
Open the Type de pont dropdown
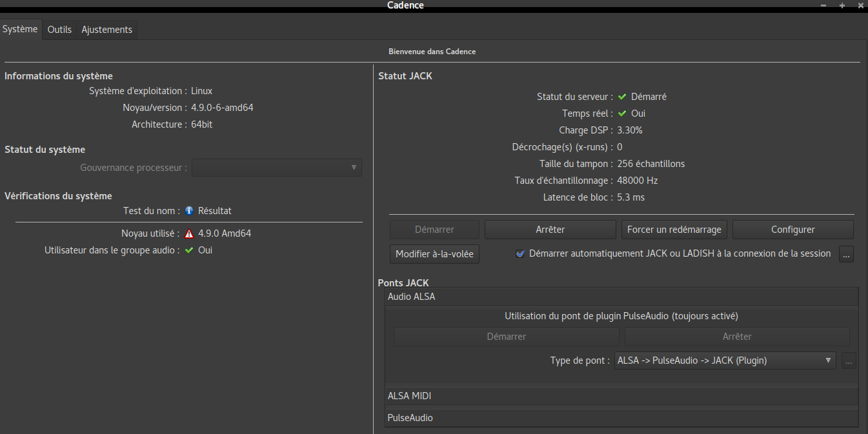pyautogui.click(x=725, y=361)
